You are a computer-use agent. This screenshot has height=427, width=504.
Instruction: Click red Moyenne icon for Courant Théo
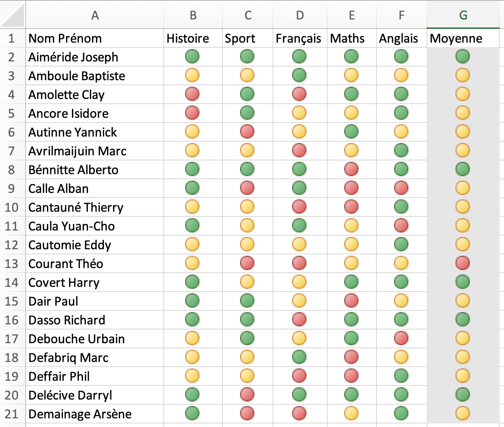(x=462, y=263)
